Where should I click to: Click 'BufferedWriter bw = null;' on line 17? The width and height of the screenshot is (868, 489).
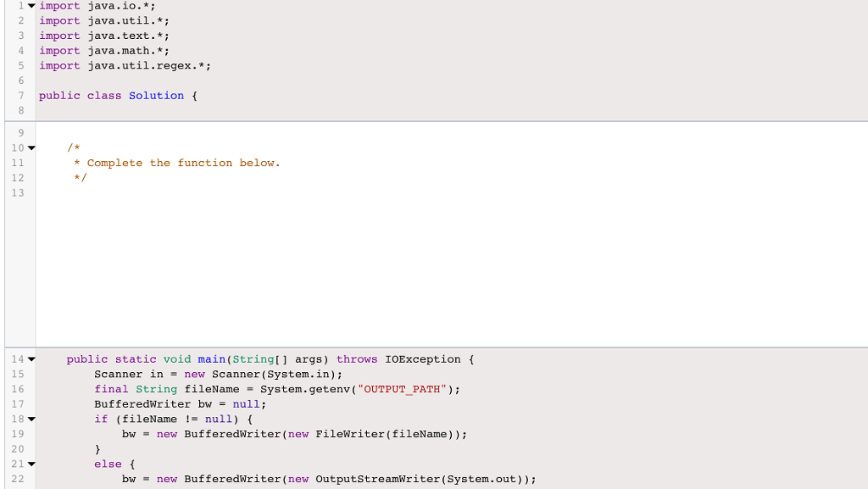(x=180, y=403)
